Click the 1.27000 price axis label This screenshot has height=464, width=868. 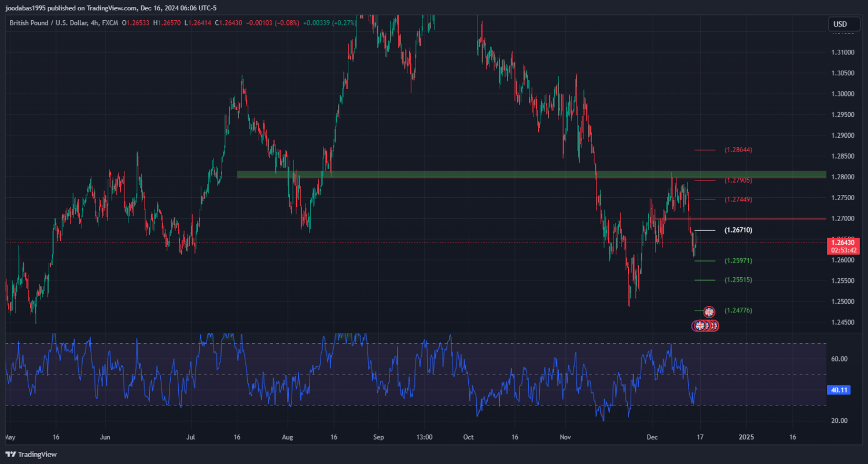coord(842,219)
